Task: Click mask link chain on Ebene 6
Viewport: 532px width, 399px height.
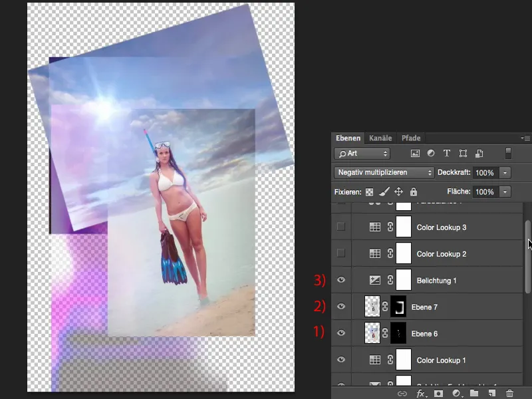Action: click(x=385, y=333)
